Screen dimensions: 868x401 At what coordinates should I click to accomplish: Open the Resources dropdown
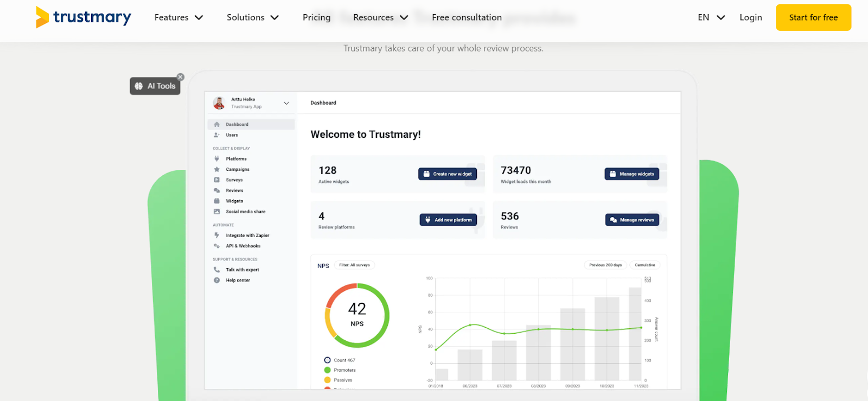[380, 17]
